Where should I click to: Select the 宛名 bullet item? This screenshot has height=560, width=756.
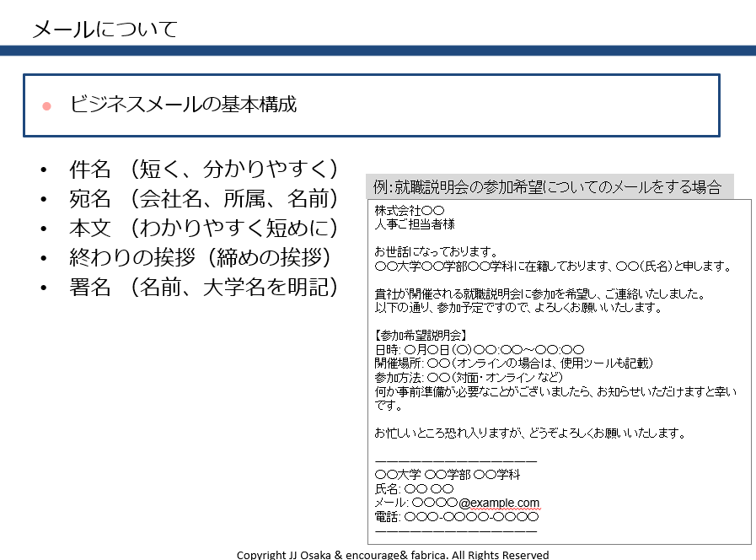(203, 199)
